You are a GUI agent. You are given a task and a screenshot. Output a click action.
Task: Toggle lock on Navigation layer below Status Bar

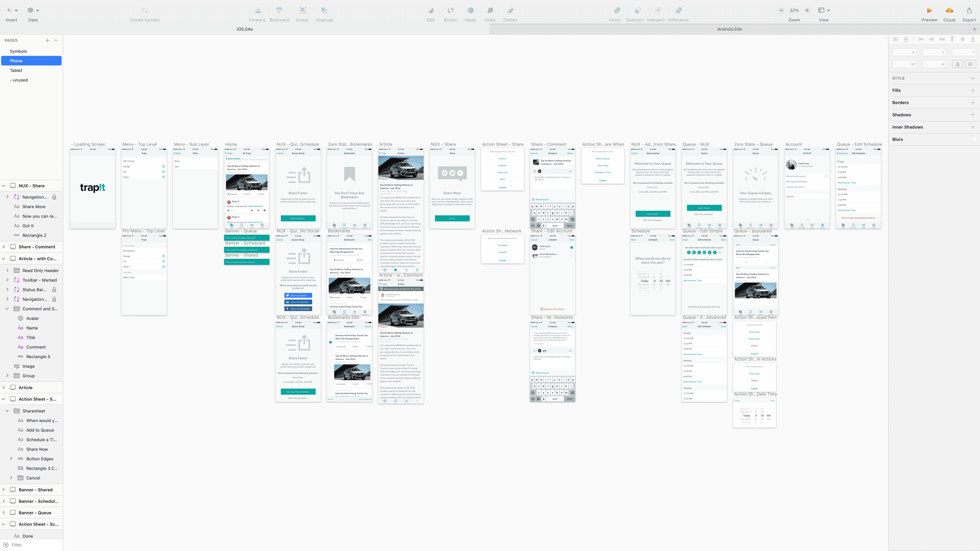(x=54, y=299)
